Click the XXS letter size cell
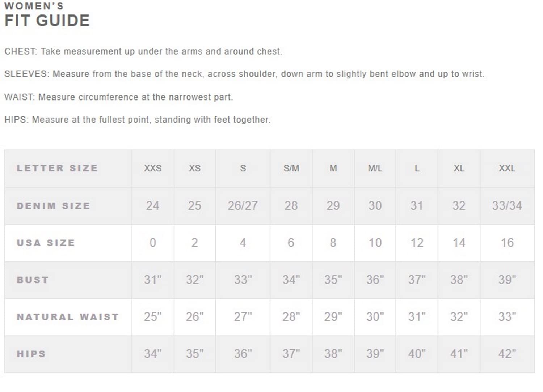543x392 pixels. pos(153,168)
